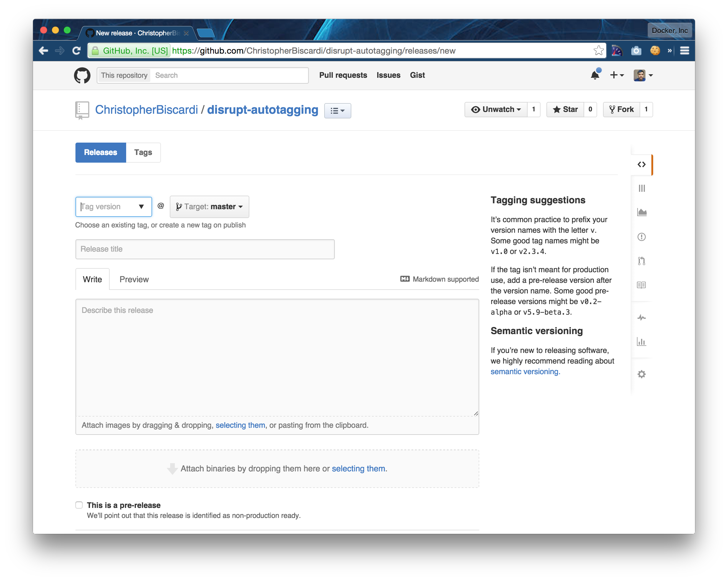Open the Wiki book sidebar icon
Image resolution: width=728 pixels, height=581 pixels.
coord(641,285)
